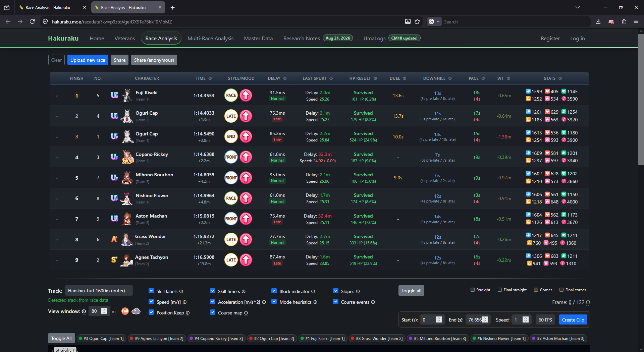Toggle the Acceleration [m/s^2] checkbox

tap(213, 302)
